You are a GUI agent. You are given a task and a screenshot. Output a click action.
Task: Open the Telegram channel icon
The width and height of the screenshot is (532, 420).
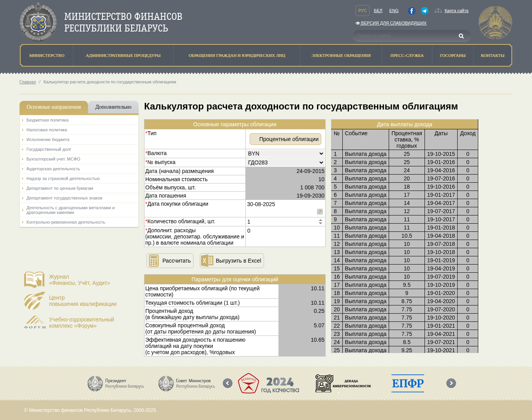[425, 11]
